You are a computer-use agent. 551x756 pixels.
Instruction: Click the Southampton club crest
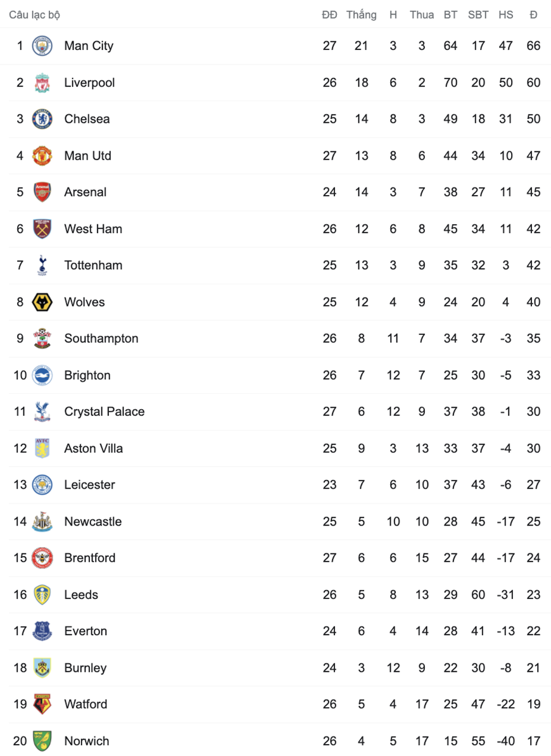(42, 339)
